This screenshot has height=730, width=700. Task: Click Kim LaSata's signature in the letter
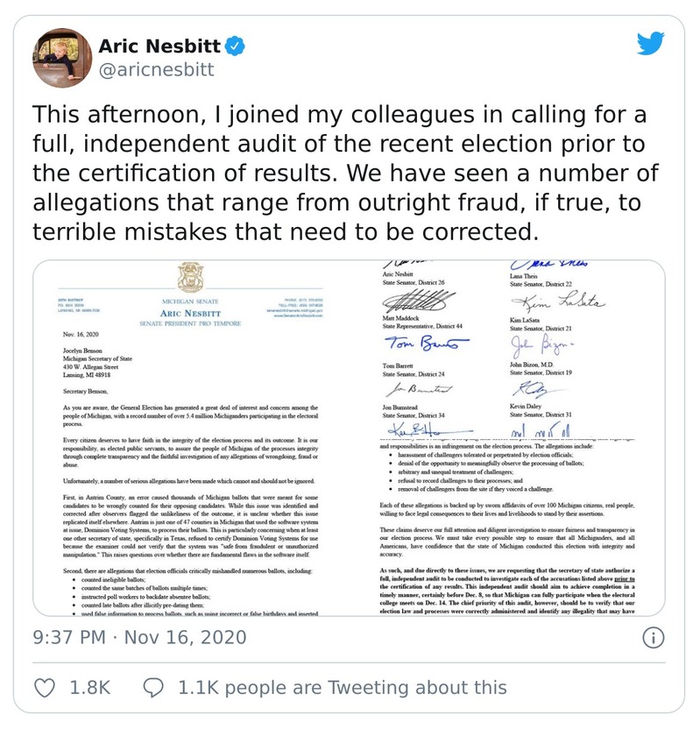556,301
